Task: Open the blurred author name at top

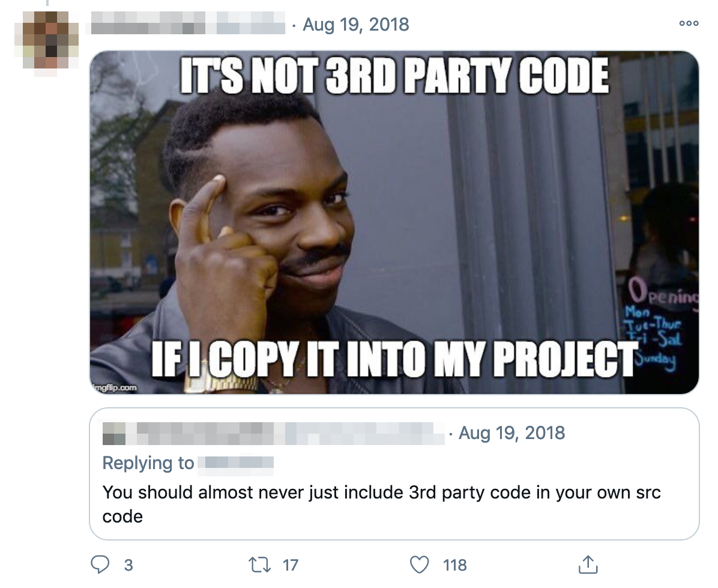Action: point(188,23)
